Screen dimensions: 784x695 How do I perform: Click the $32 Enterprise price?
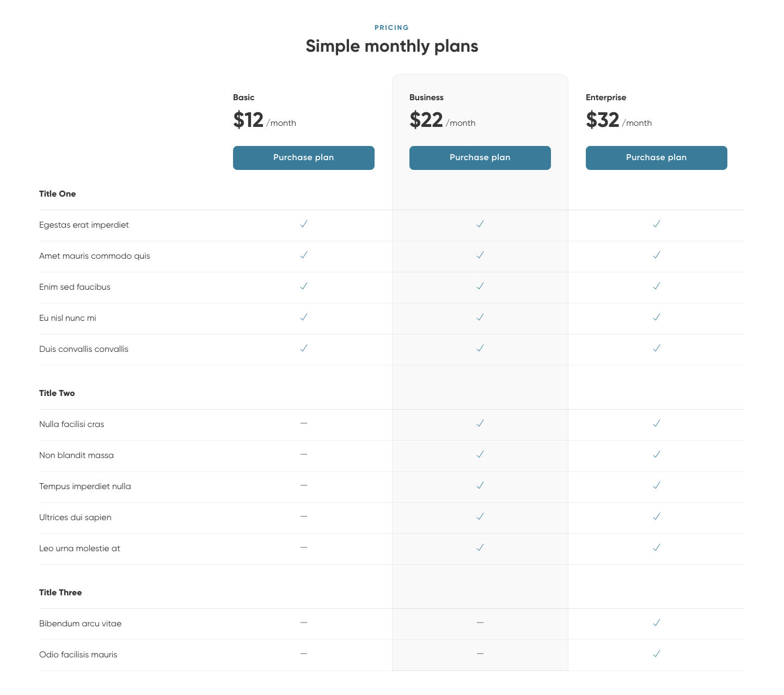pyautogui.click(x=603, y=120)
